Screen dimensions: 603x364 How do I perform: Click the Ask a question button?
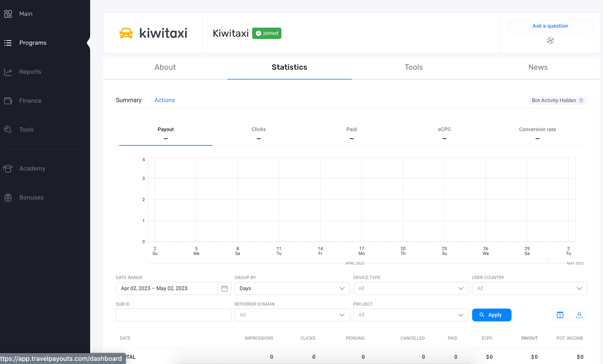point(550,26)
